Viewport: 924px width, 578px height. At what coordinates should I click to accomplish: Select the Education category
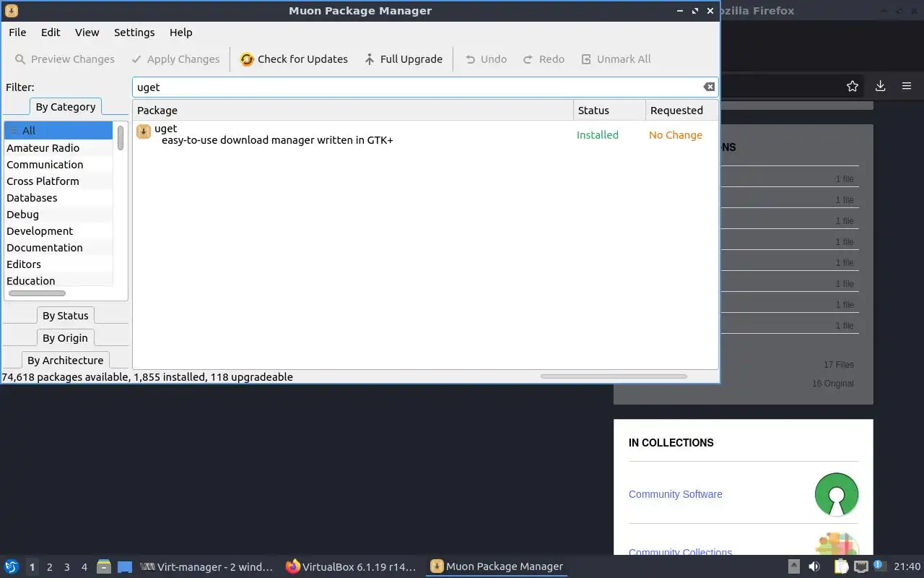[58, 280]
